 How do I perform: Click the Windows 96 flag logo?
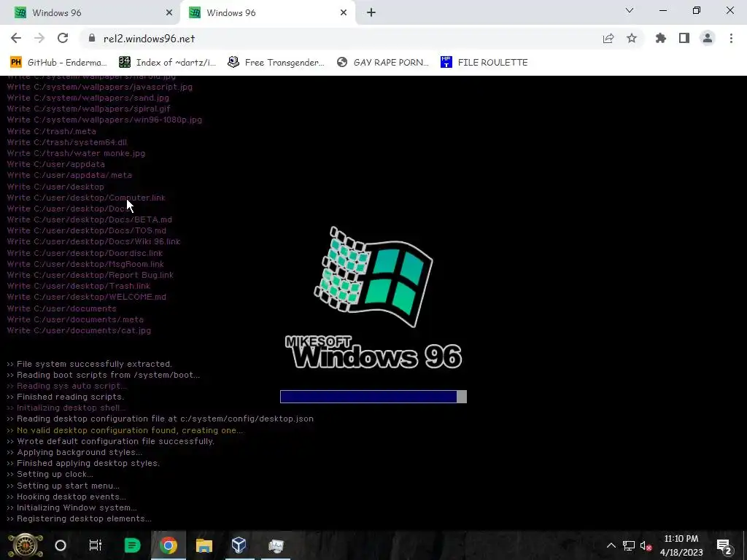(x=373, y=276)
